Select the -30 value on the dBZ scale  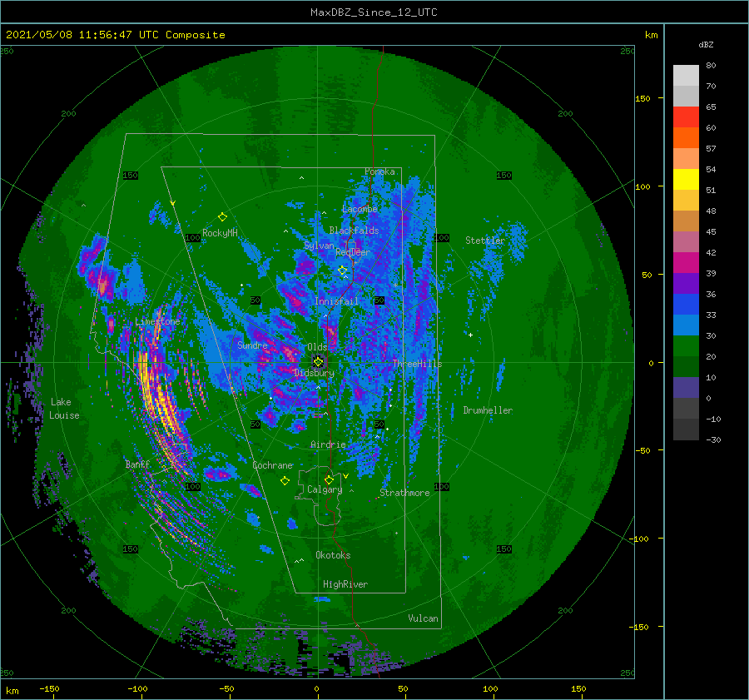pyautogui.click(x=713, y=439)
